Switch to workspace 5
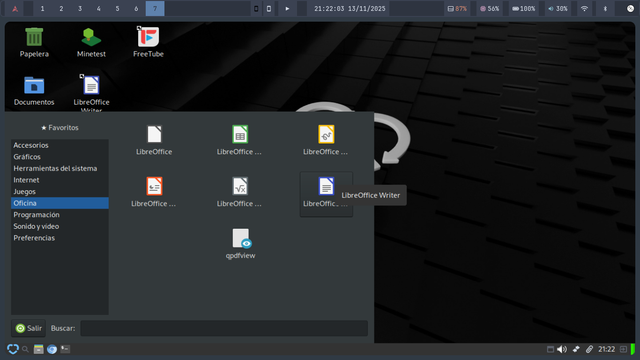This screenshot has height=360, width=640. pos(117,9)
